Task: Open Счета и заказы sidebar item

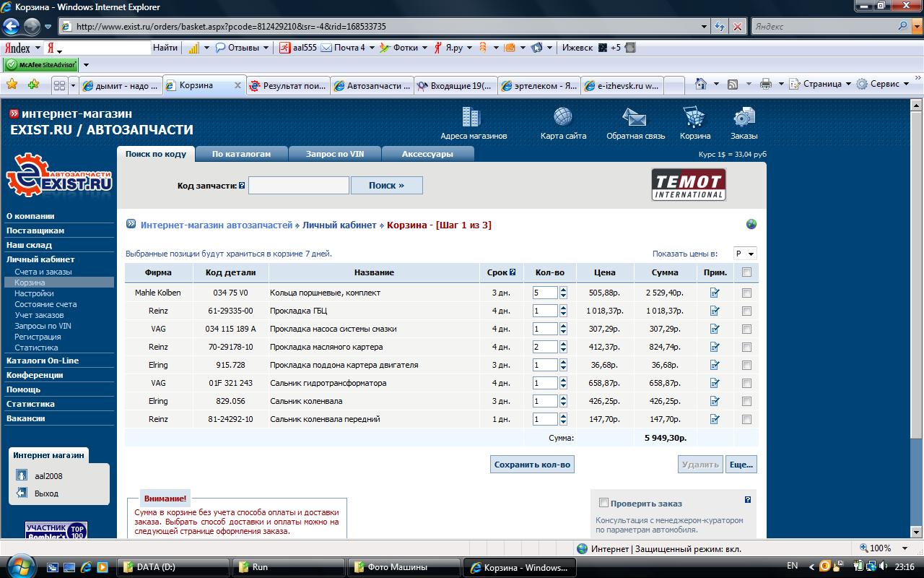Action: click(43, 272)
